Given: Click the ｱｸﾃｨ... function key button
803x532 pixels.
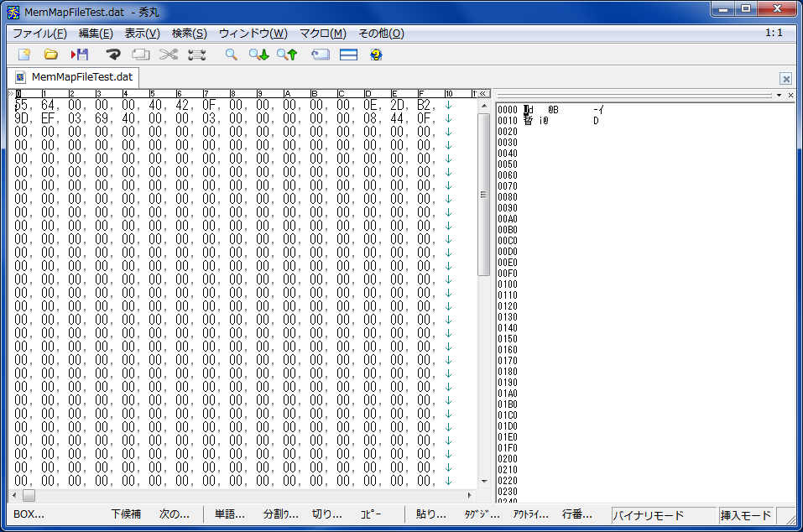Looking at the screenshot, I should click(x=530, y=514).
